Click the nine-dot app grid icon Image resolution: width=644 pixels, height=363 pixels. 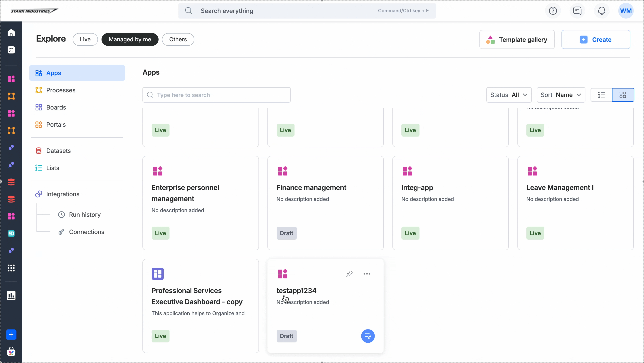11,268
